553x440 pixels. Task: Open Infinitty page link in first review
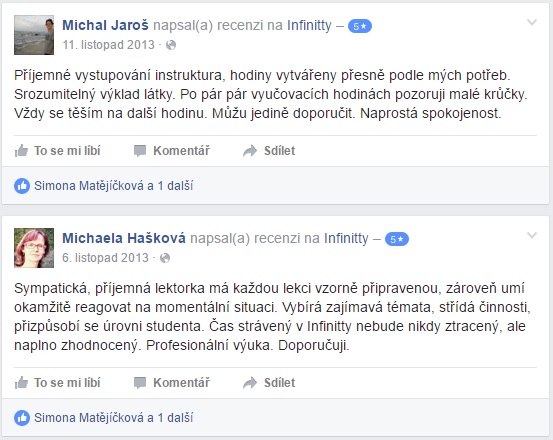tap(309, 25)
